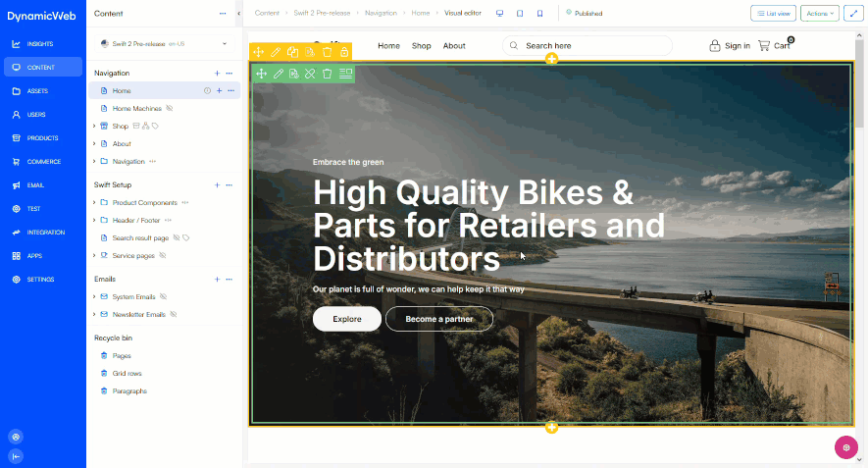This screenshot has width=868, height=468.
Task: Open Products in the left sidebar
Action: (42, 138)
